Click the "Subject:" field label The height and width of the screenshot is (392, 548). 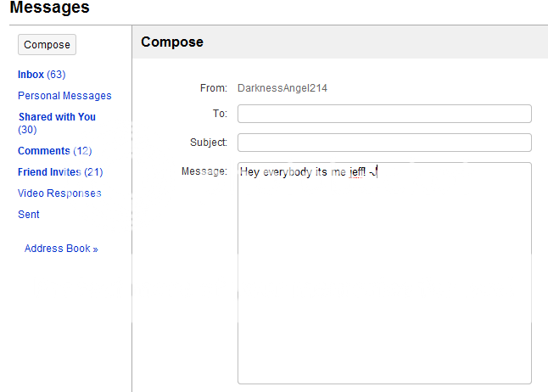(x=209, y=143)
